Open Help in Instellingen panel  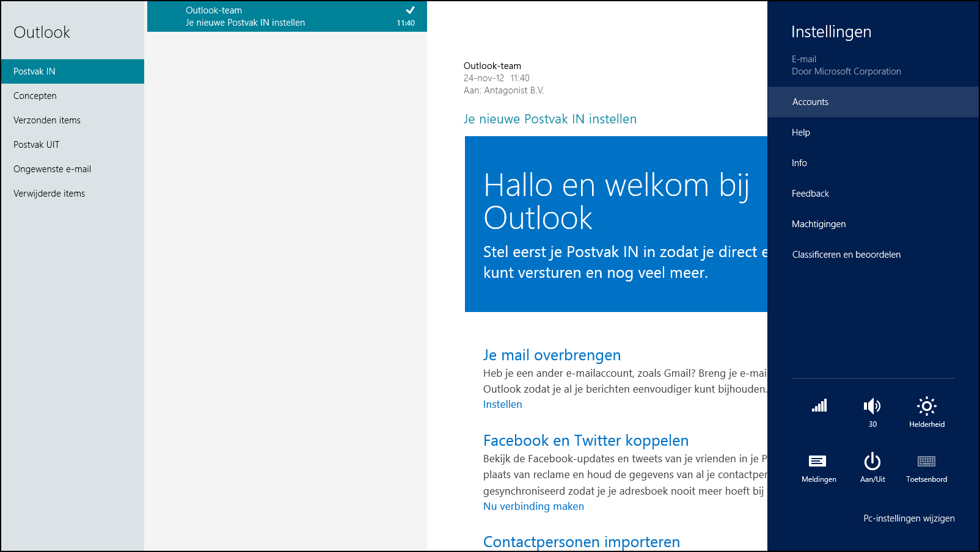pos(874,133)
